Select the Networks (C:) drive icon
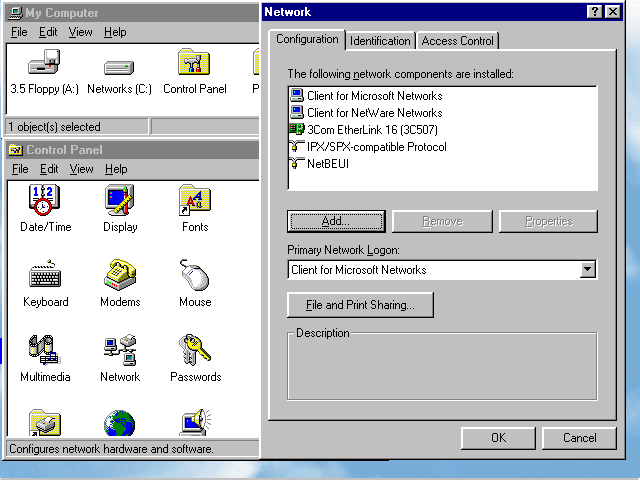Viewport: 640px width, 480px height. [119, 67]
